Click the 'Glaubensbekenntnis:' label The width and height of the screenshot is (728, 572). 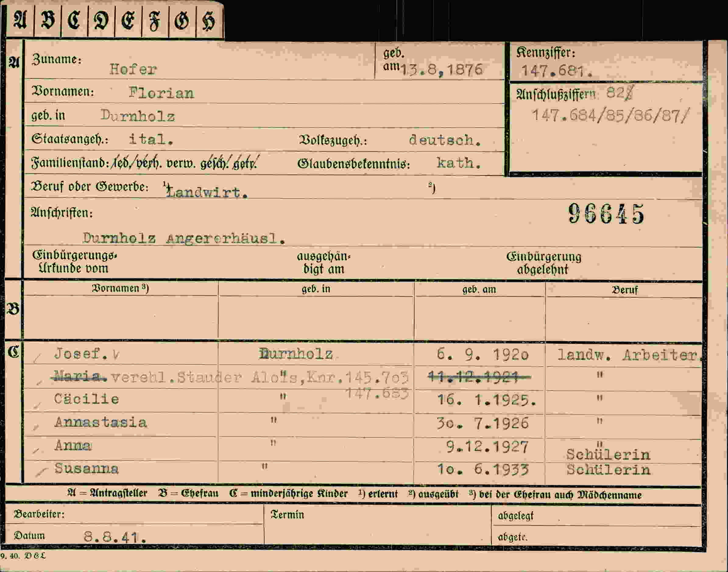[354, 164]
